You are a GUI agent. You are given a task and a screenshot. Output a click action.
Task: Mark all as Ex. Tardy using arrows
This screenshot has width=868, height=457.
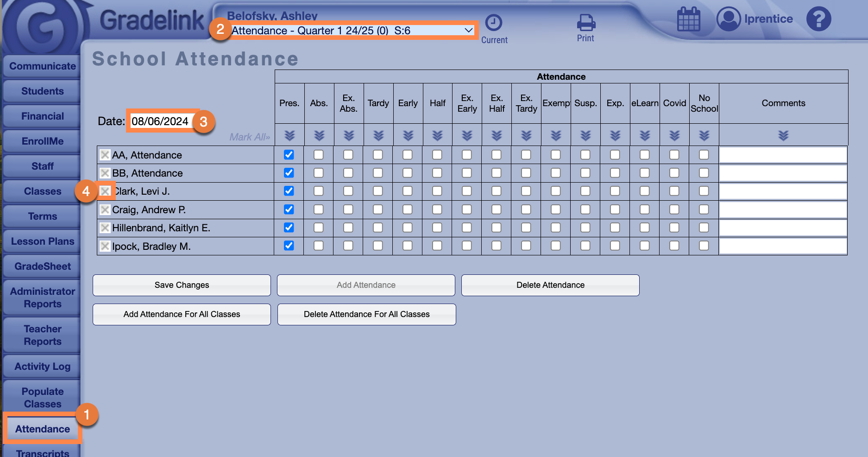[x=527, y=135]
